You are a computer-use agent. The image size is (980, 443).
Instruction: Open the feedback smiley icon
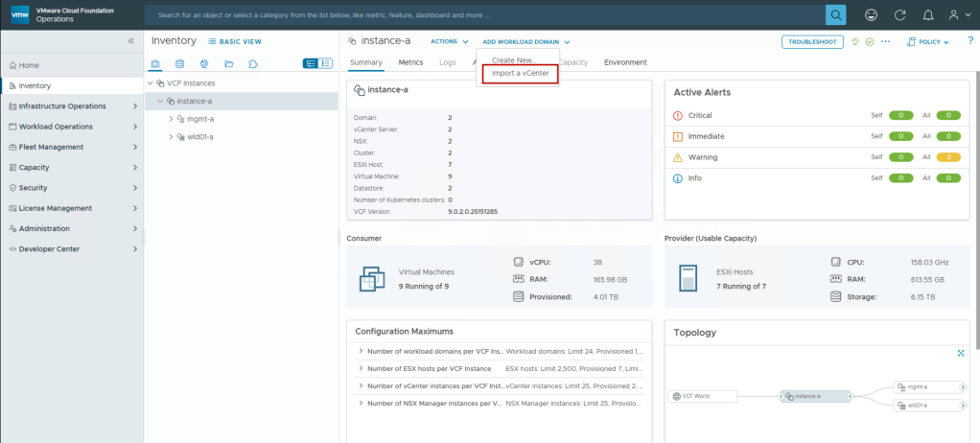coord(871,15)
